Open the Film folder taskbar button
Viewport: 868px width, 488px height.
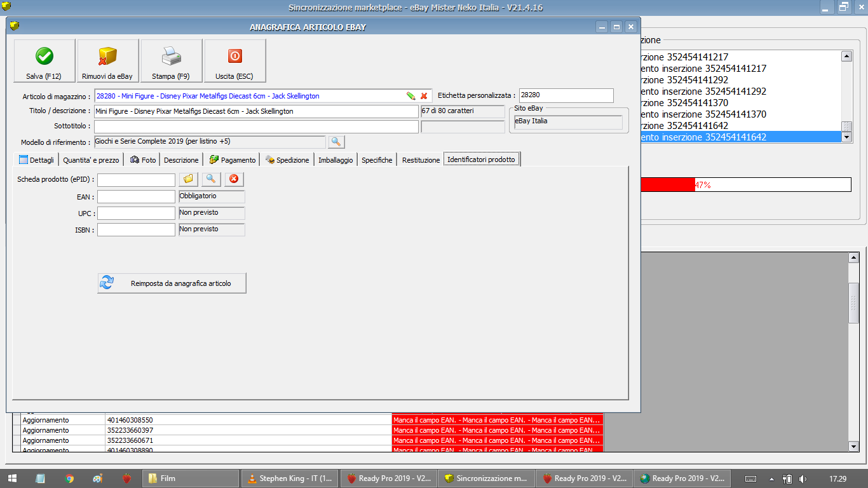click(191, 478)
